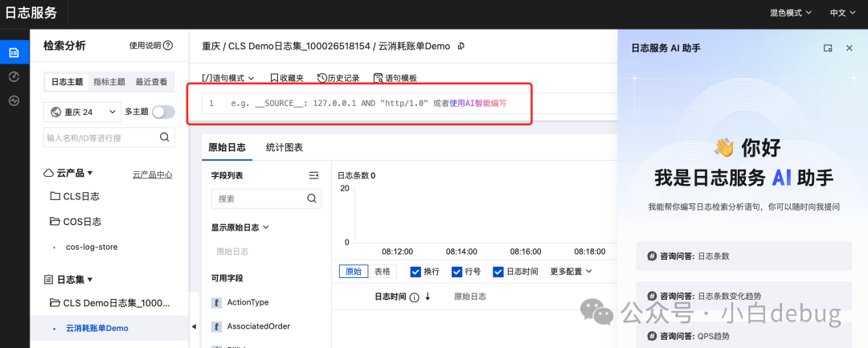
Task: Ask the AI about QPS趋势
Action: tap(743, 335)
